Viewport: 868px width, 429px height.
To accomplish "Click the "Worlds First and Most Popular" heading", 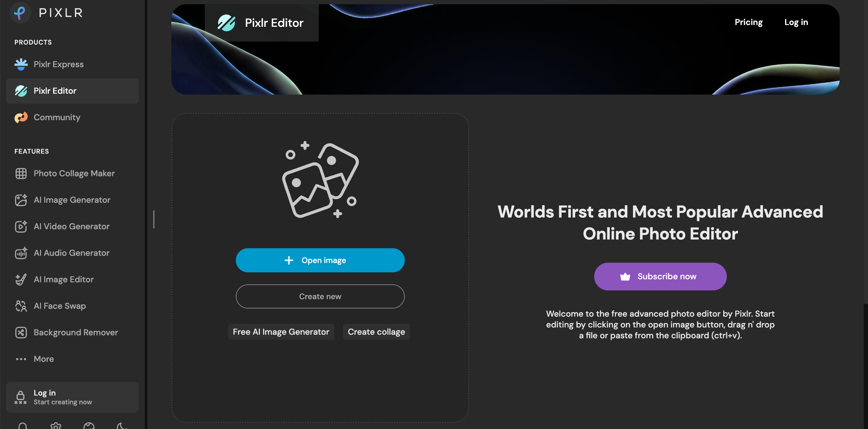I will click(x=660, y=223).
